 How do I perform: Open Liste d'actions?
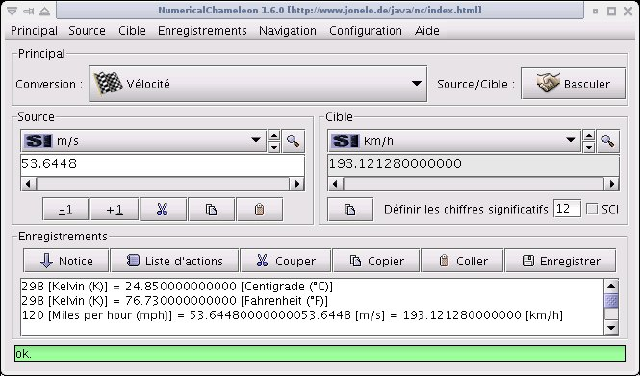pos(175,260)
